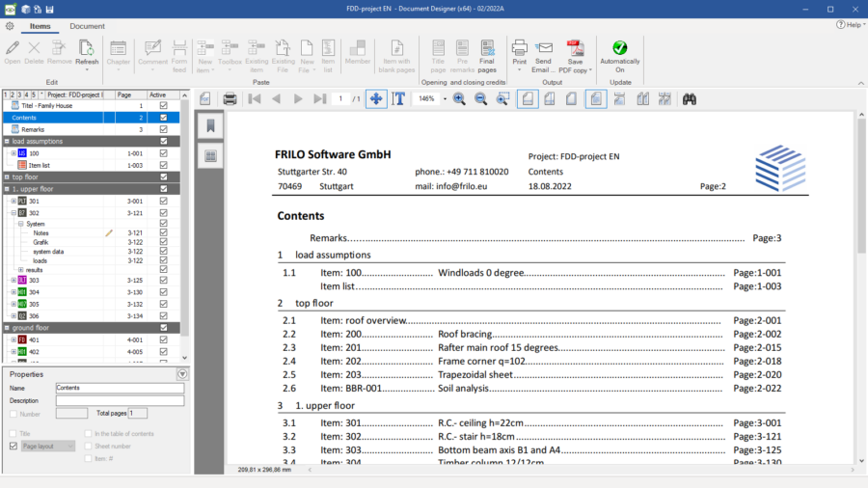Toggle Active checkbox for load assumptions
The image size is (868, 488).
coord(163,141)
